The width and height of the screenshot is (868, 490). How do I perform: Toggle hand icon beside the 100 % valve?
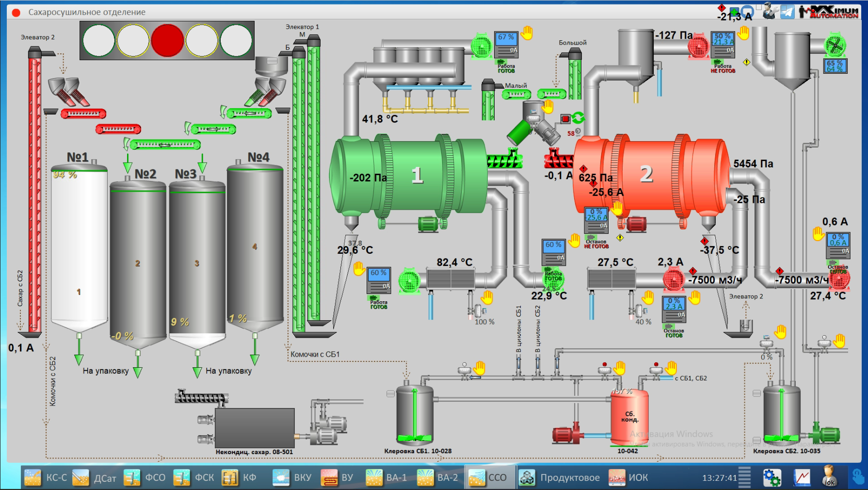(487, 297)
